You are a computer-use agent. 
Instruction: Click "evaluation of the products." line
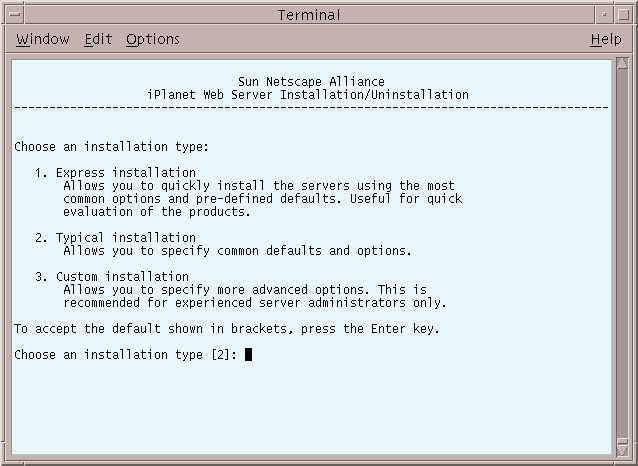click(157, 212)
